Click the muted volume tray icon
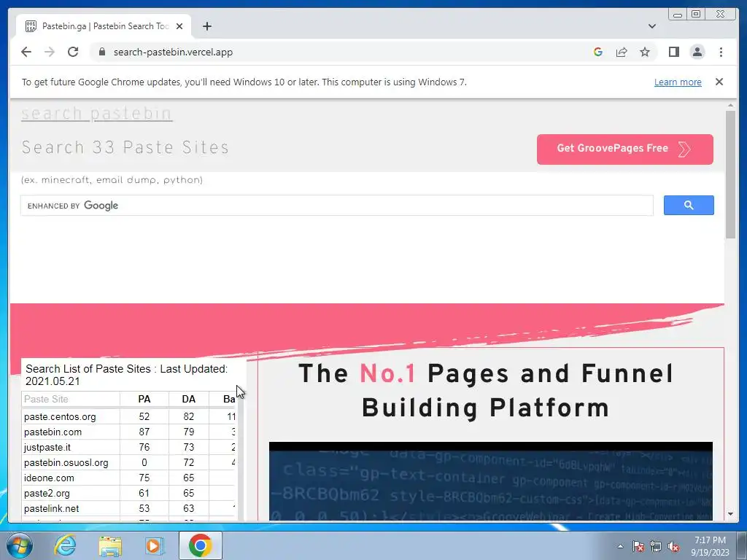Image resolution: width=747 pixels, height=560 pixels. pyautogui.click(x=673, y=546)
